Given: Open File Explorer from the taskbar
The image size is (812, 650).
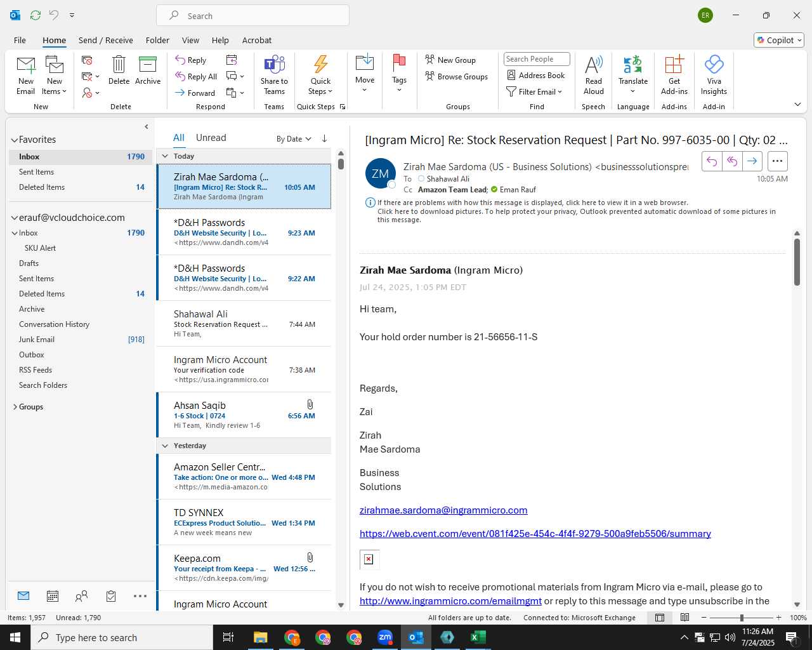Looking at the screenshot, I should [261, 637].
